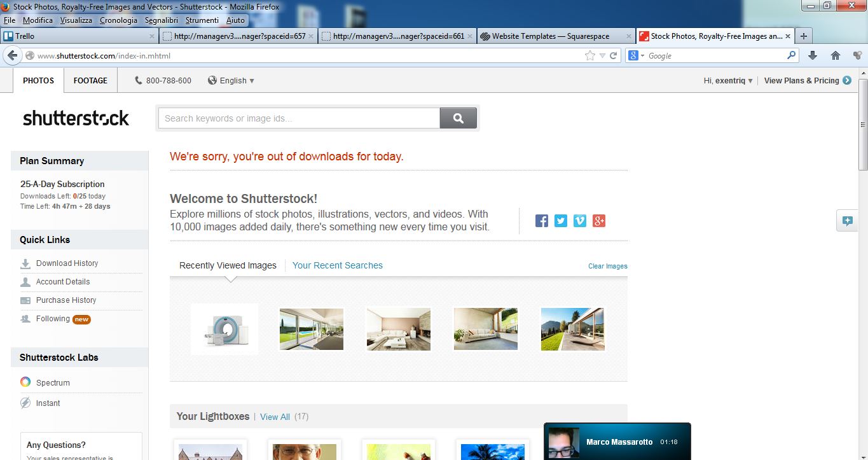Open the Segnalibri menu
Viewport: 868px width, 460px height.
pyautogui.click(x=161, y=20)
